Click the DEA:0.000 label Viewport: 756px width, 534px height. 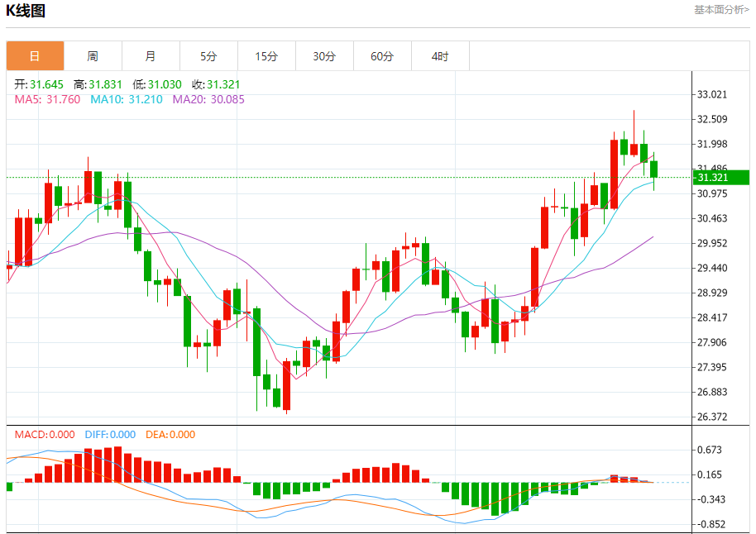(x=170, y=435)
